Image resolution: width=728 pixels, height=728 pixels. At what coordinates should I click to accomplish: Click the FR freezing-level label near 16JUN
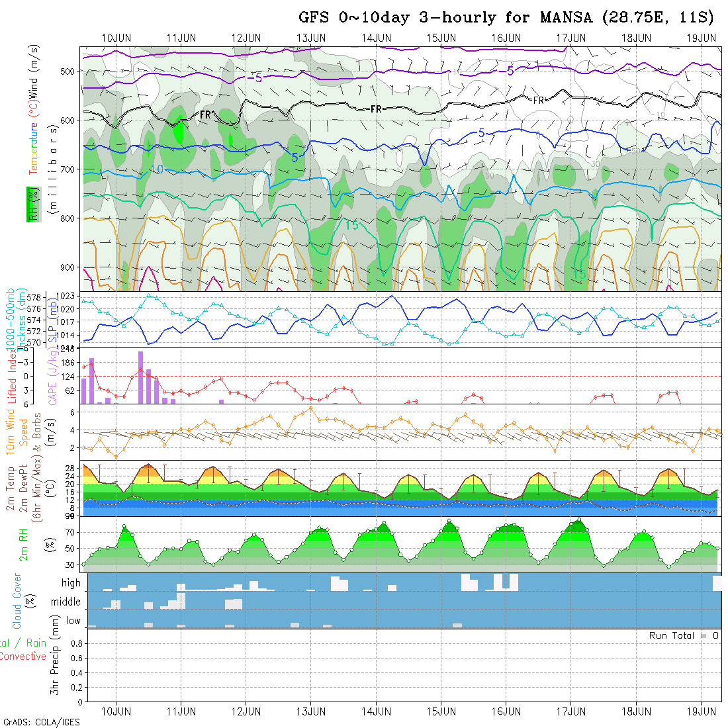(539, 101)
